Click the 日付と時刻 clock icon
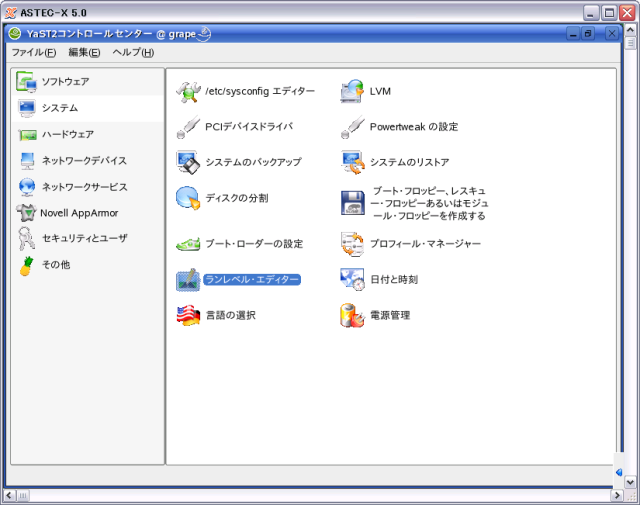Screen dimensions: 640x505 pyautogui.click(x=352, y=280)
